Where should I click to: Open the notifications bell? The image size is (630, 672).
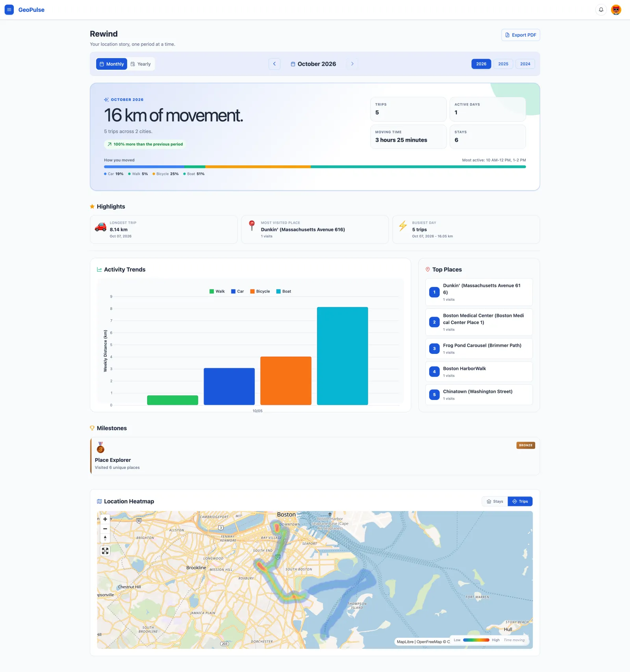tap(601, 9)
